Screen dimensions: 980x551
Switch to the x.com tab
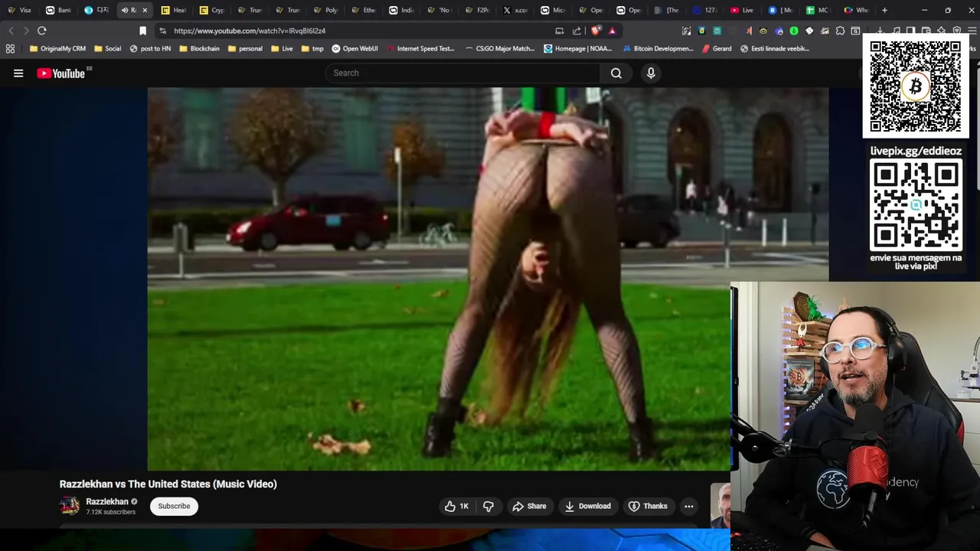coord(516,10)
